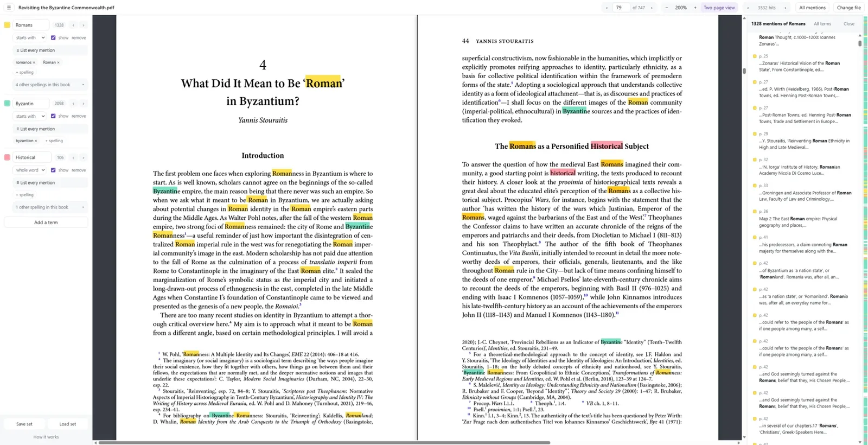This screenshot has width=868, height=445.
Task: Open match mode dropdown for Byzantin
Action: 30,116
